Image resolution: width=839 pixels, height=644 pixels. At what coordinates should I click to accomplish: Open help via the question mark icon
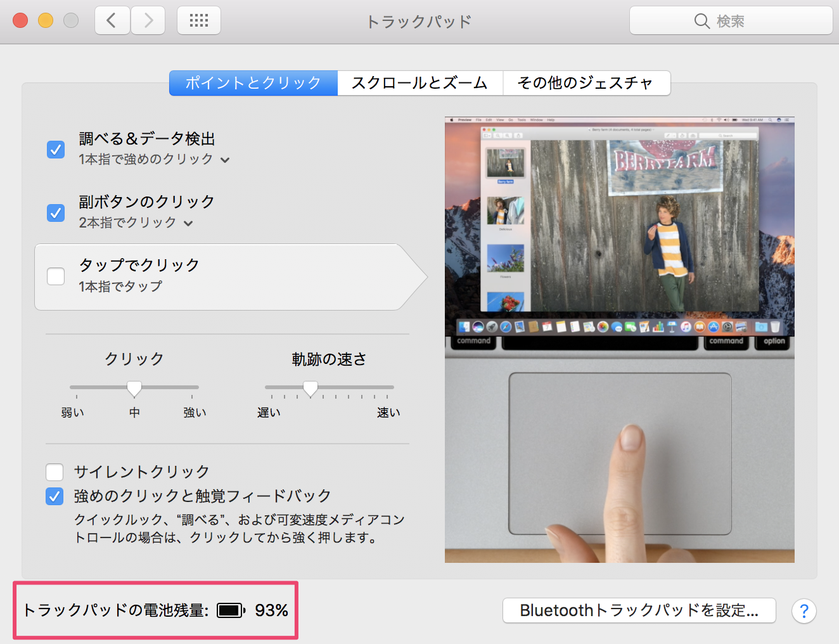(x=804, y=611)
